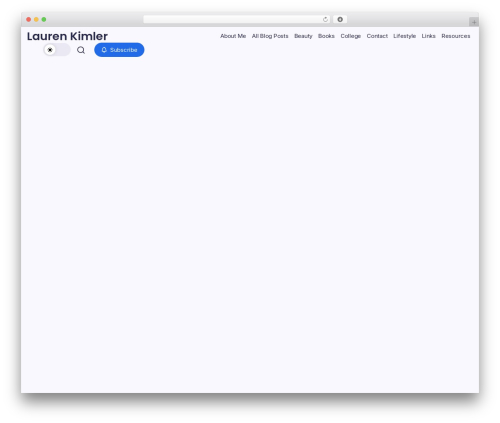This screenshot has height=423, width=500.
Task: Open the College menu item
Action: pos(351,36)
